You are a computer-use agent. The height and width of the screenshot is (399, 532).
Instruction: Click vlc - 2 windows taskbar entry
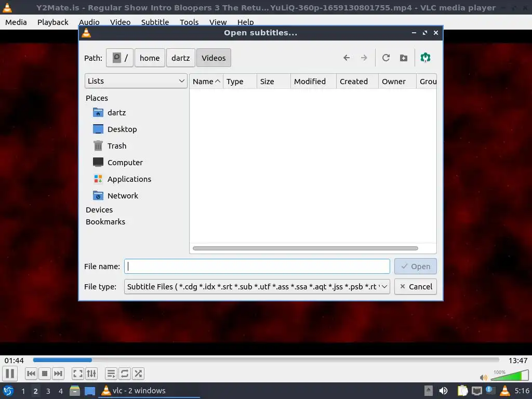click(149, 391)
